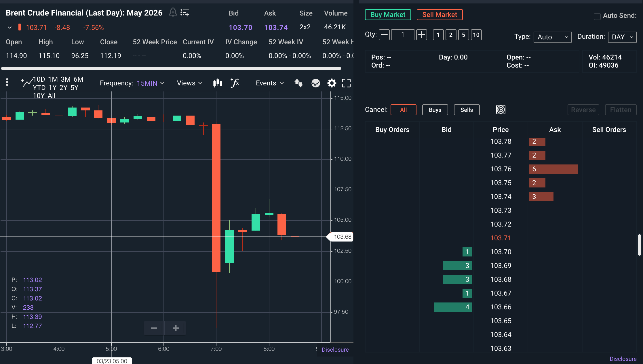Viewport: 643px width, 364px height.
Task: Click the chart settings gear icon
Action: [332, 83]
